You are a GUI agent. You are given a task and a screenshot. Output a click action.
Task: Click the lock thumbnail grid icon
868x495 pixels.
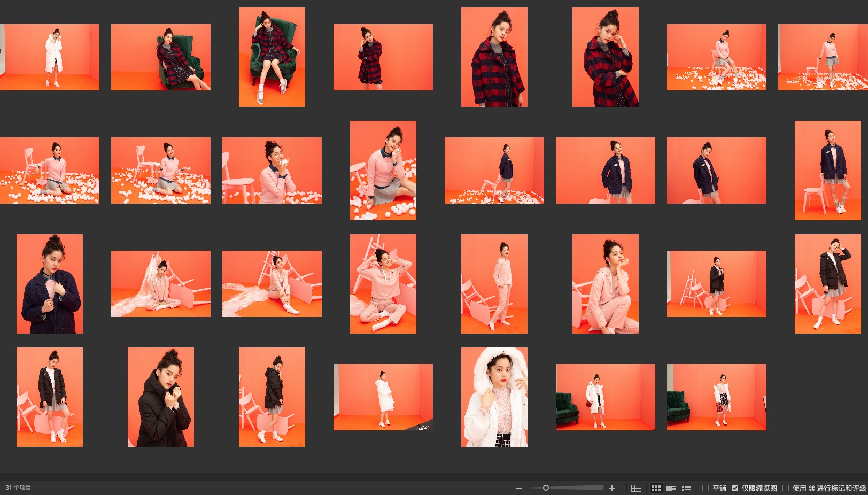(x=636, y=488)
